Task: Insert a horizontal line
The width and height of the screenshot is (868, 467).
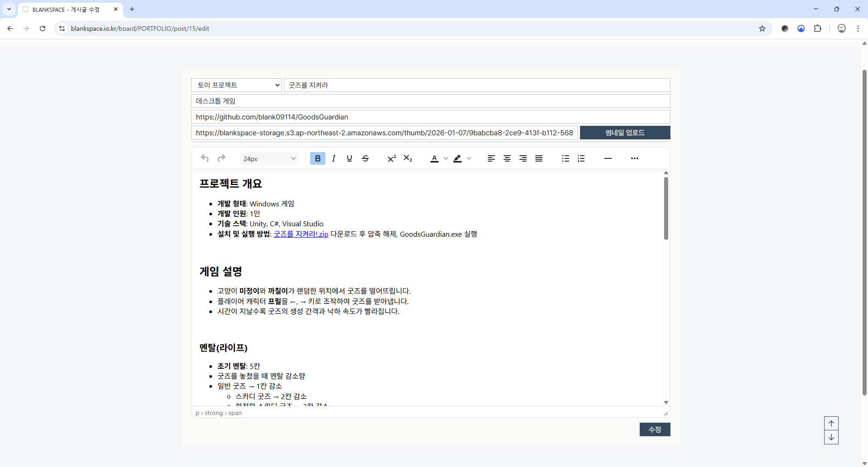Action: pyautogui.click(x=608, y=158)
